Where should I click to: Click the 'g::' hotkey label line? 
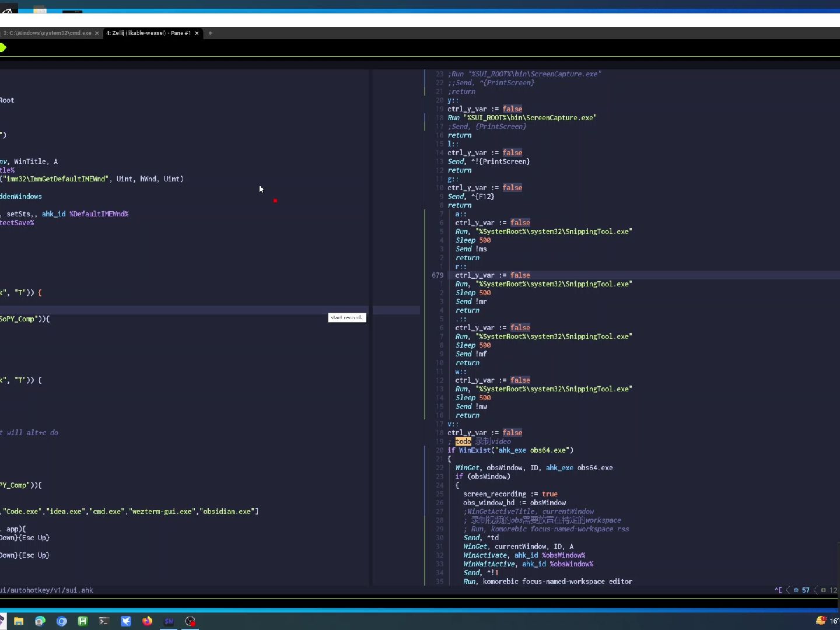point(453,179)
